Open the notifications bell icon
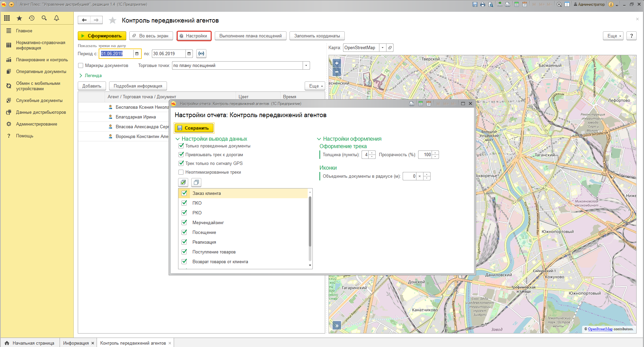This screenshot has width=644, height=347. (x=57, y=18)
